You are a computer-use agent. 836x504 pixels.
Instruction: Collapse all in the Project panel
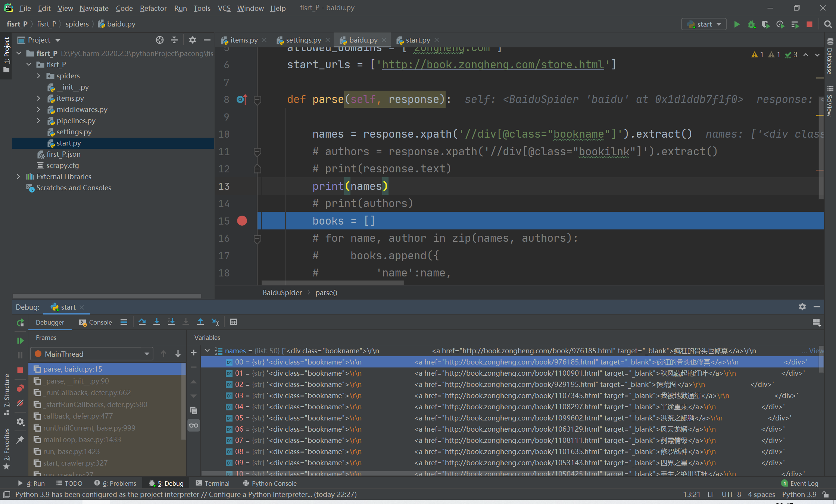pyautogui.click(x=174, y=40)
